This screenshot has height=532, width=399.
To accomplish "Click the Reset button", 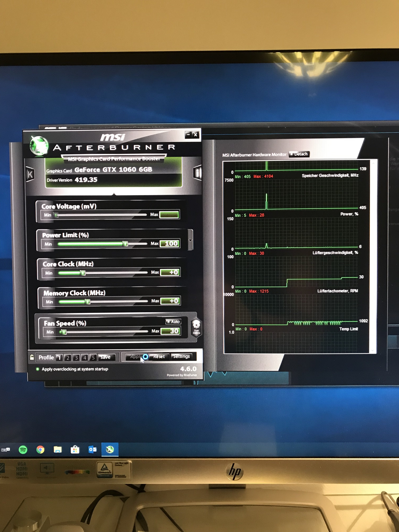I will point(159,356).
